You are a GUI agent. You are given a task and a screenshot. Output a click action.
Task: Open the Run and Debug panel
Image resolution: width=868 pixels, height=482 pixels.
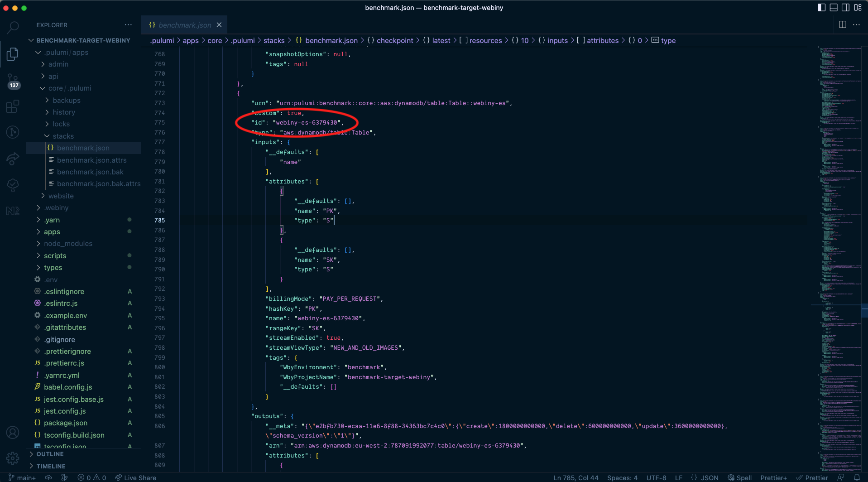[x=12, y=132]
